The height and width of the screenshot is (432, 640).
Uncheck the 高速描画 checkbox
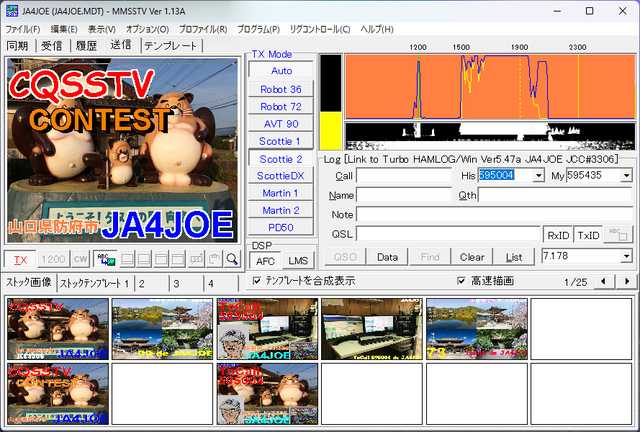[461, 281]
